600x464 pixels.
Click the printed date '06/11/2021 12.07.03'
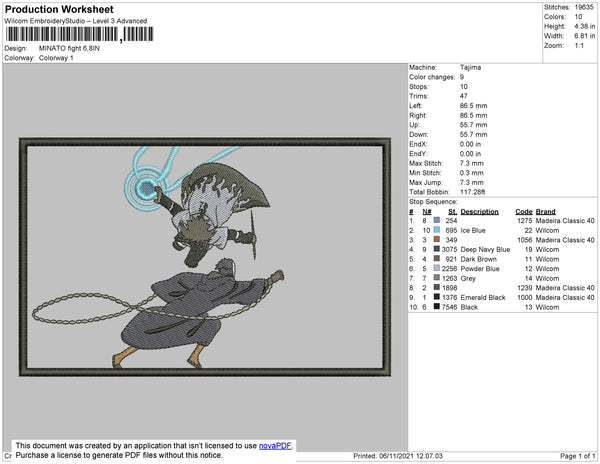tap(411, 456)
